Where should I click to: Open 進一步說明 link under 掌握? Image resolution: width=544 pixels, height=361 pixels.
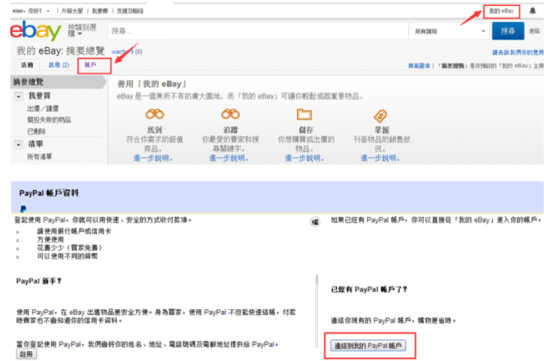click(x=380, y=158)
